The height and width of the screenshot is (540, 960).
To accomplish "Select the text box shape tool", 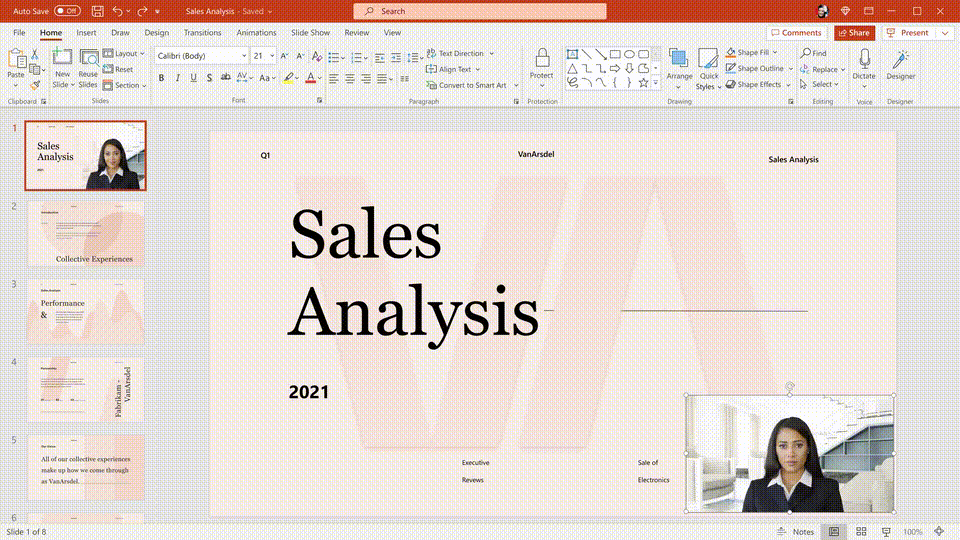I will 572,54.
